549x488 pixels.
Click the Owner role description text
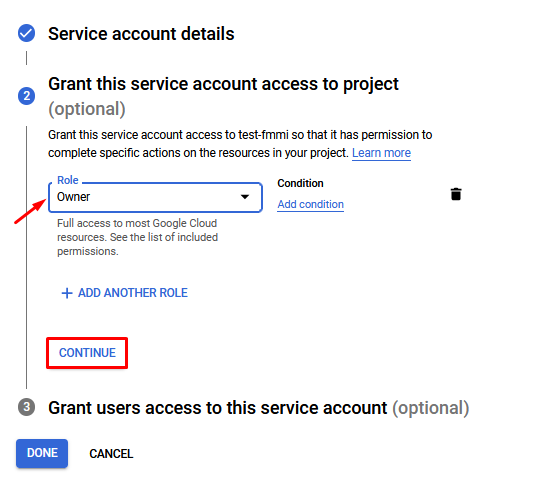[x=137, y=237]
